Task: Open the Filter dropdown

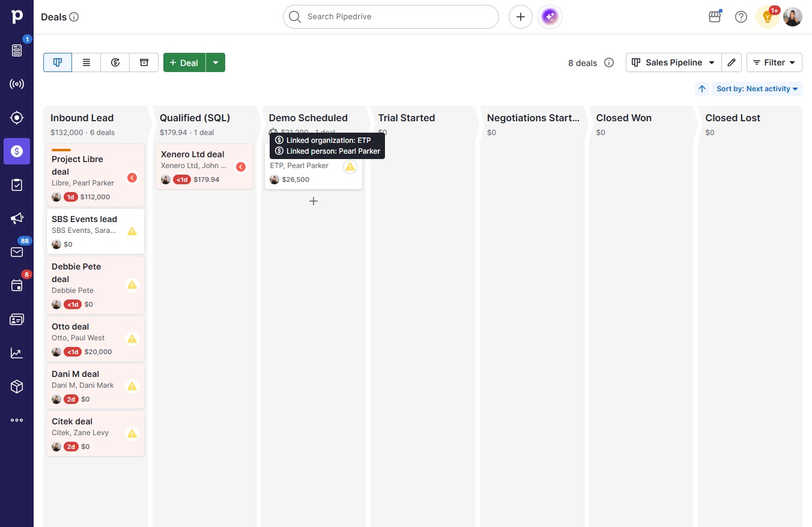Action: (x=774, y=62)
